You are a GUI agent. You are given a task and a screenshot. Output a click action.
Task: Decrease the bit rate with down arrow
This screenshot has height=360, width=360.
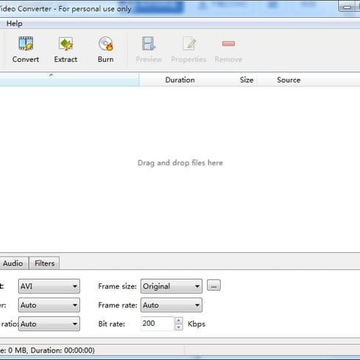pos(179,327)
